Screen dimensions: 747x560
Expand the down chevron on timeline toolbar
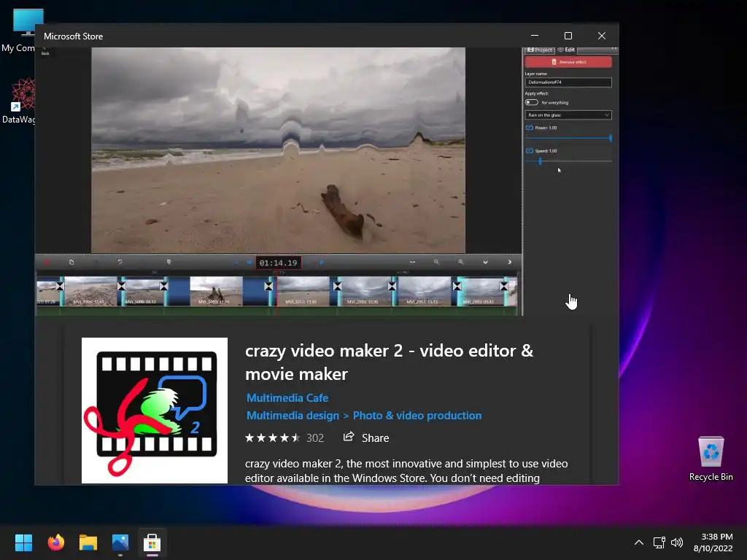click(485, 262)
